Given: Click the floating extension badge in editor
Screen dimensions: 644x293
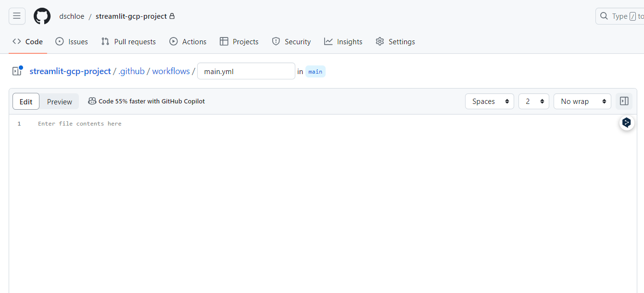Looking at the screenshot, I should [x=626, y=123].
